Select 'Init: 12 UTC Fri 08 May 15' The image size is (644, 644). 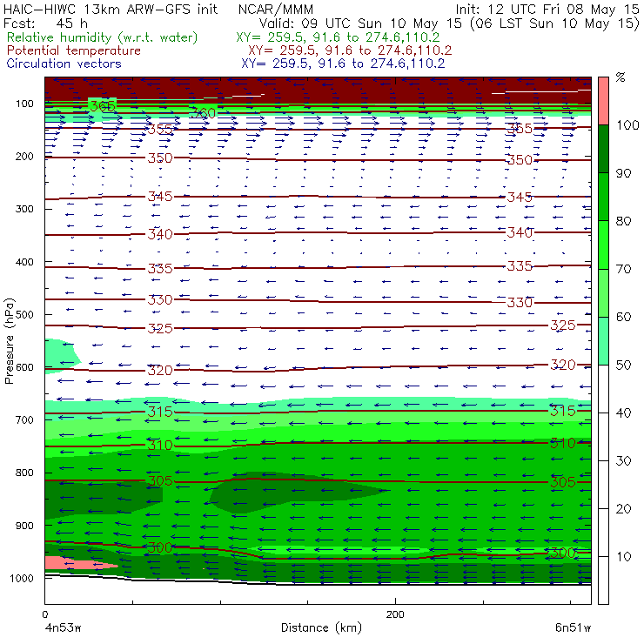tap(547, 9)
